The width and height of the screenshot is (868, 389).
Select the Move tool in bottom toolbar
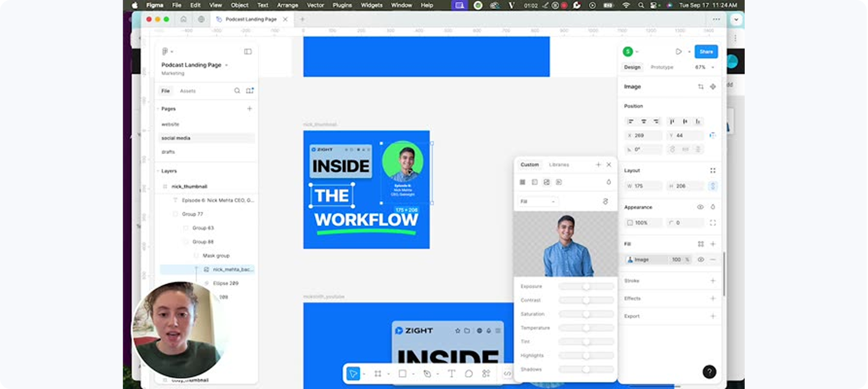[353, 374]
